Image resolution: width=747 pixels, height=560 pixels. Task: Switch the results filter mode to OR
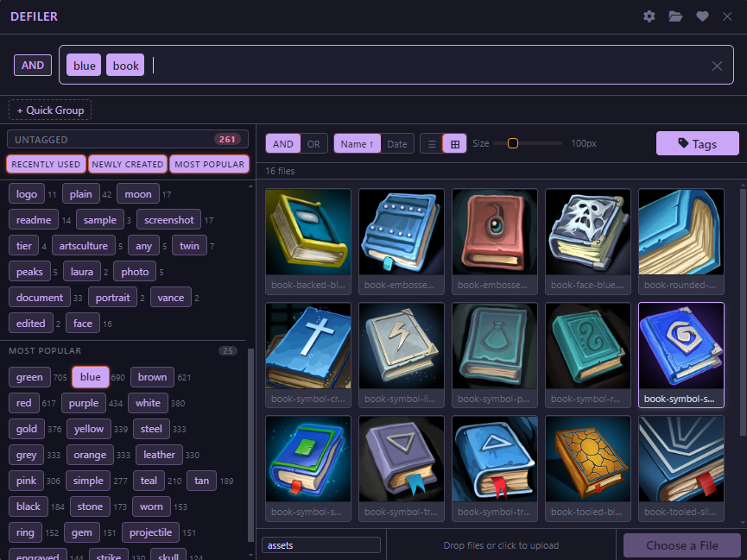point(313,144)
